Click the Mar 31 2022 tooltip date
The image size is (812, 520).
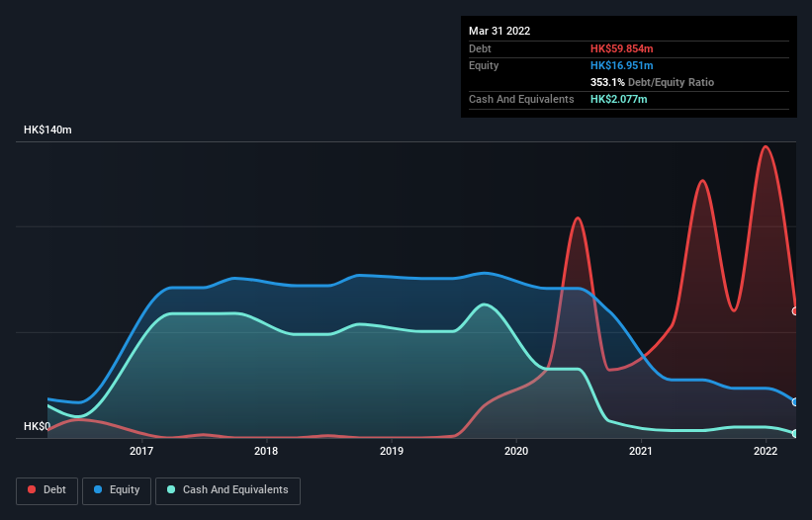coord(499,31)
